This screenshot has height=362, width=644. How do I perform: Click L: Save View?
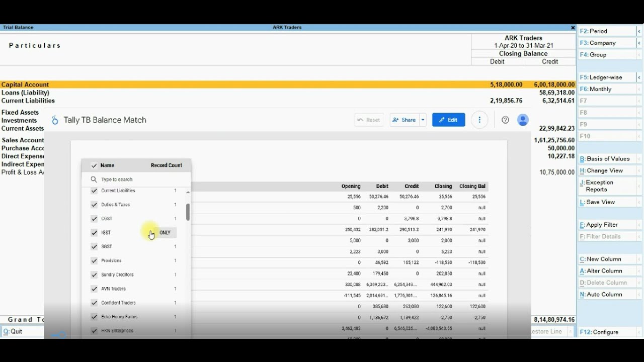[606, 202]
